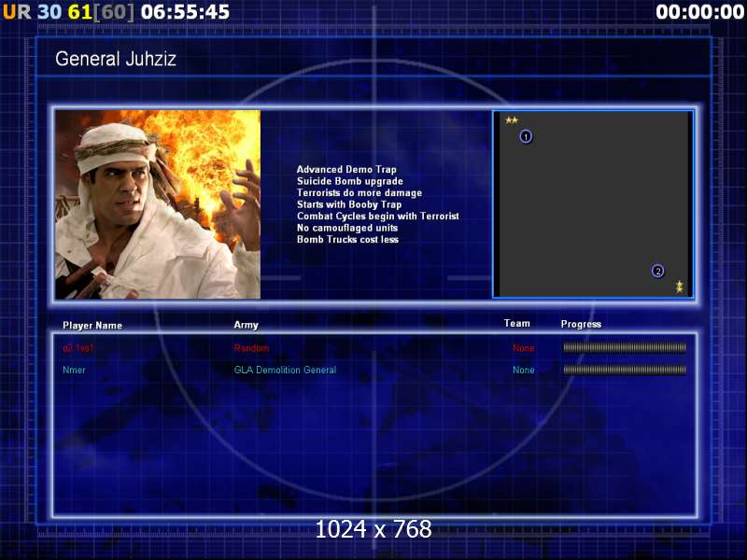This screenshot has width=747, height=560.
Task: Click the Random army entry
Action: pos(251,348)
